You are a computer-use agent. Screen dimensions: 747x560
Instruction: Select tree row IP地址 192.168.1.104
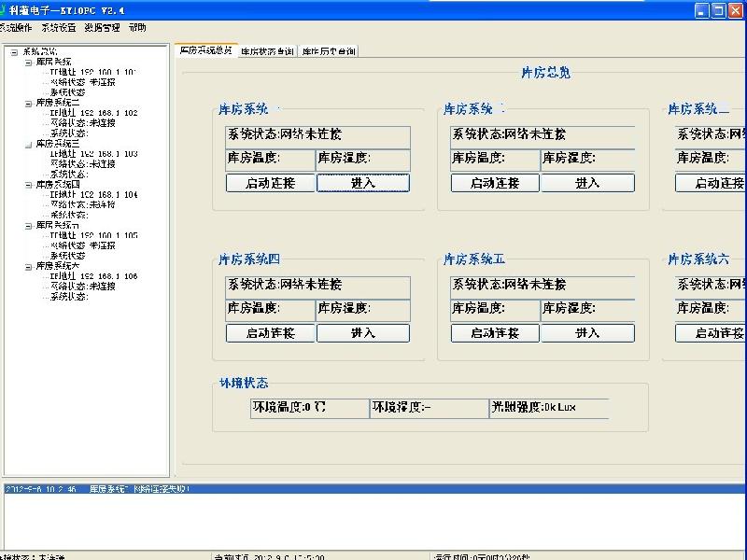point(94,195)
